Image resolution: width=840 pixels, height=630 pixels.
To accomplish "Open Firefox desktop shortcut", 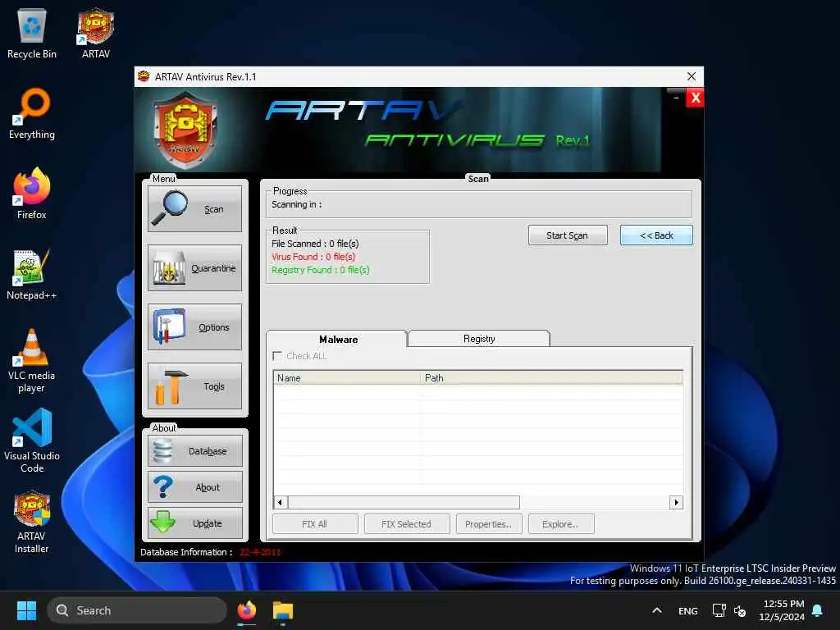I will [x=32, y=194].
